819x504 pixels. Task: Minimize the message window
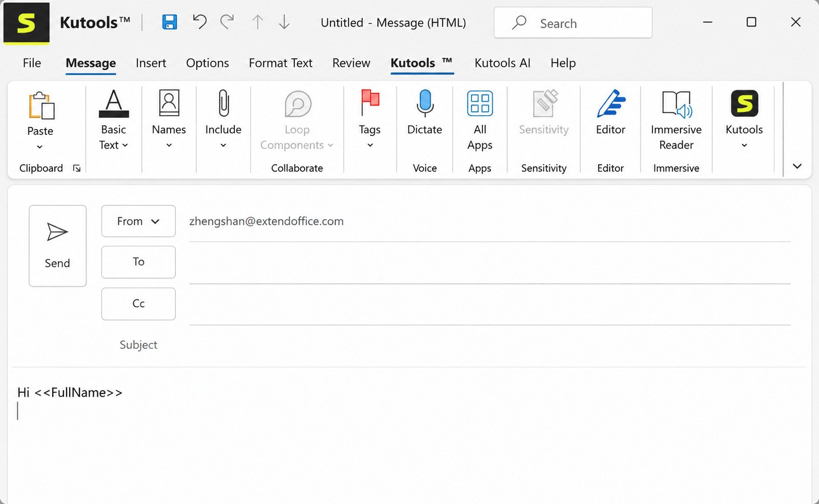tap(708, 22)
